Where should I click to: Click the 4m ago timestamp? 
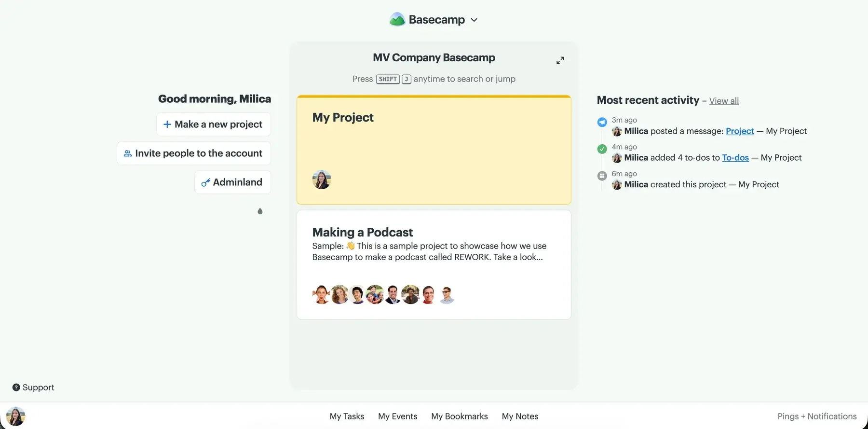pos(624,147)
